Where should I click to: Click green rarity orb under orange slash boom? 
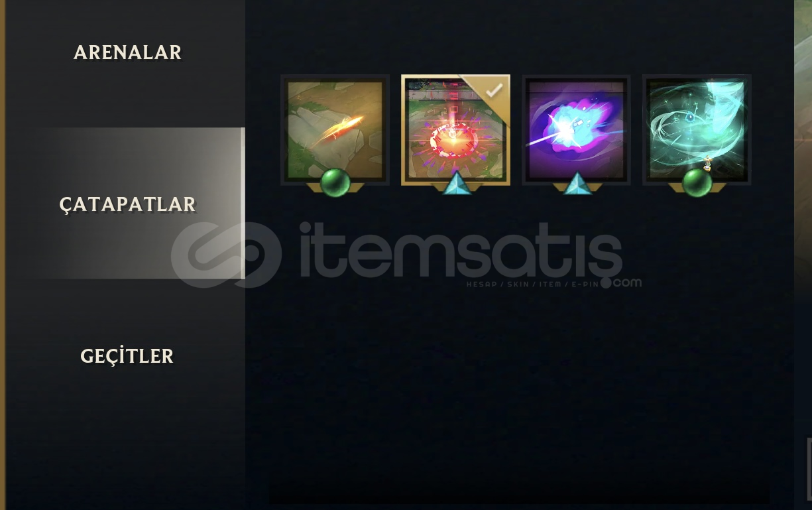click(335, 182)
